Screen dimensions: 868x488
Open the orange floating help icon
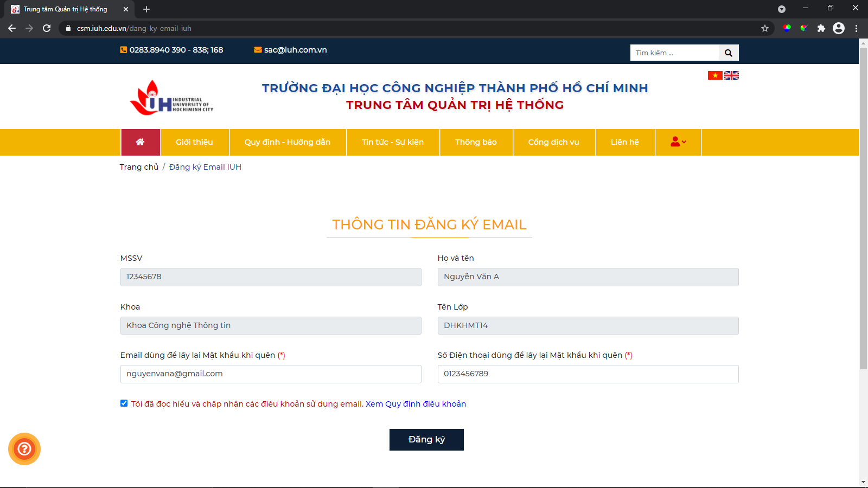pos(24,448)
